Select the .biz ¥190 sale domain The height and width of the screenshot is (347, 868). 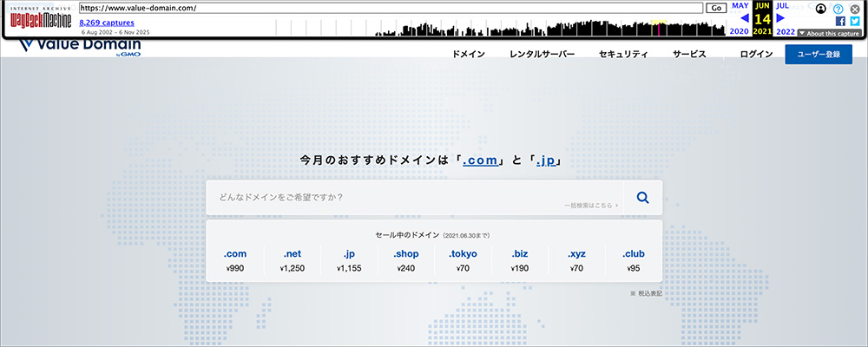pyautogui.click(x=520, y=260)
